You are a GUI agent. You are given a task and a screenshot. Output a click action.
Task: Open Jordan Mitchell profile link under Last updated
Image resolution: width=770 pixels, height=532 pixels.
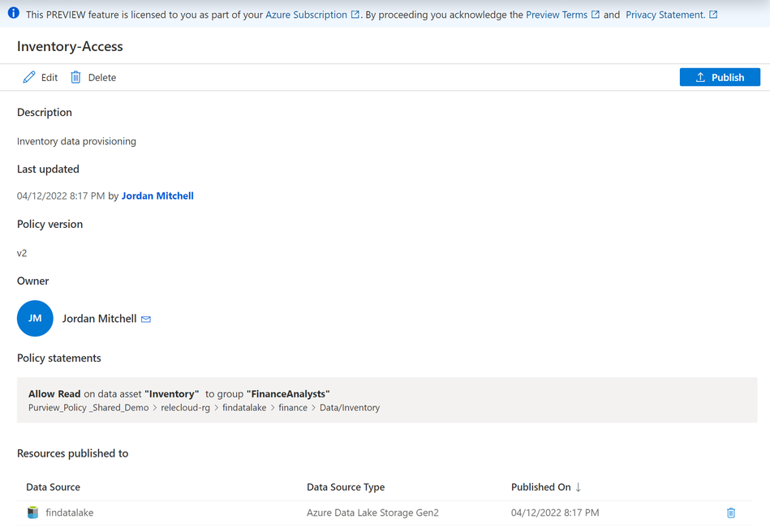coord(157,195)
